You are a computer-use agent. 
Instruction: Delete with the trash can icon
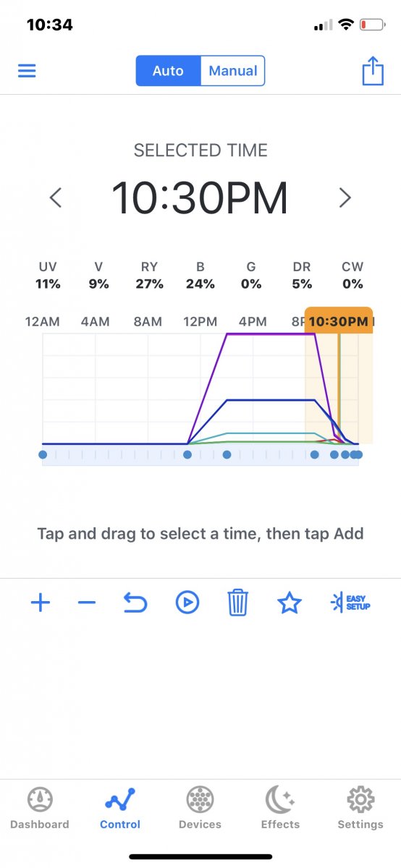tap(237, 602)
